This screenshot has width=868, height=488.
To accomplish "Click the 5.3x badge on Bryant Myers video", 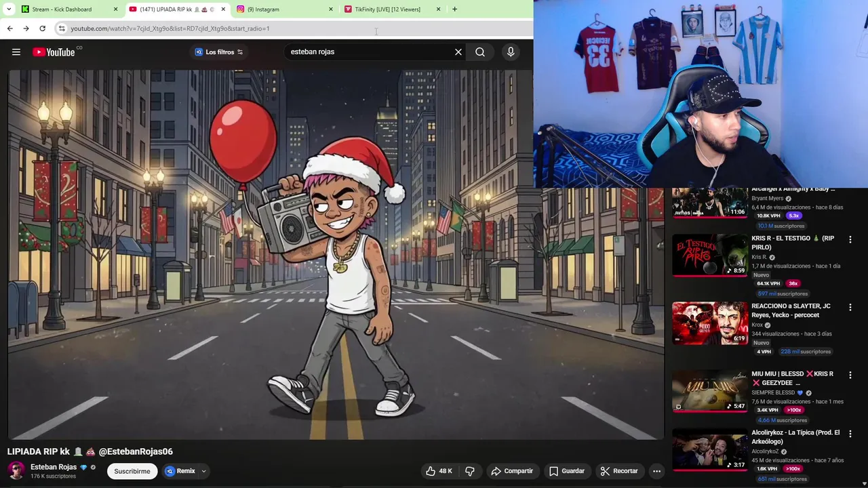I will point(793,216).
